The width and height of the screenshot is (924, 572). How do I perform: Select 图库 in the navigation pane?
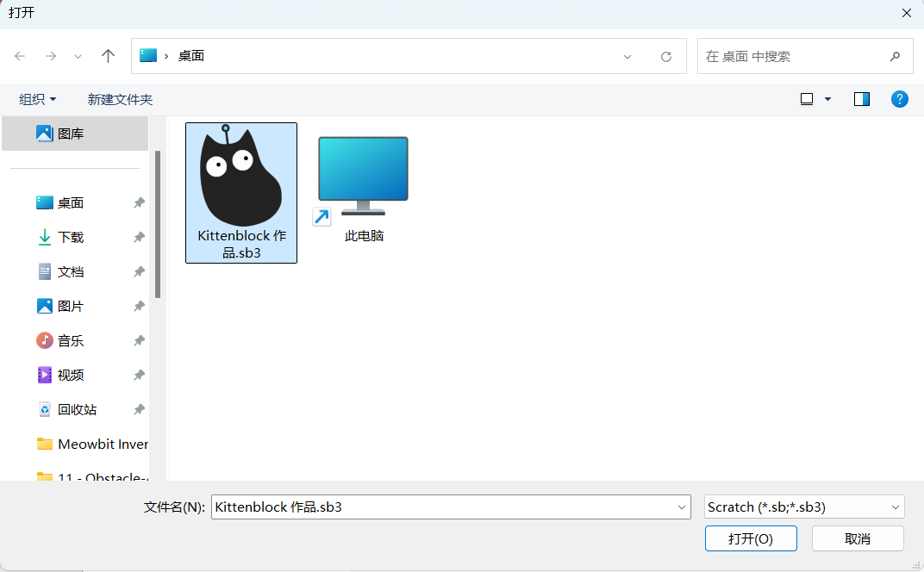[75, 134]
